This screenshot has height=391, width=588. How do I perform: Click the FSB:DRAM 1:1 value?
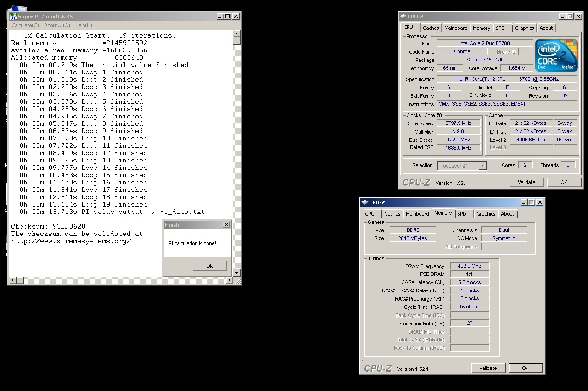tap(470, 274)
